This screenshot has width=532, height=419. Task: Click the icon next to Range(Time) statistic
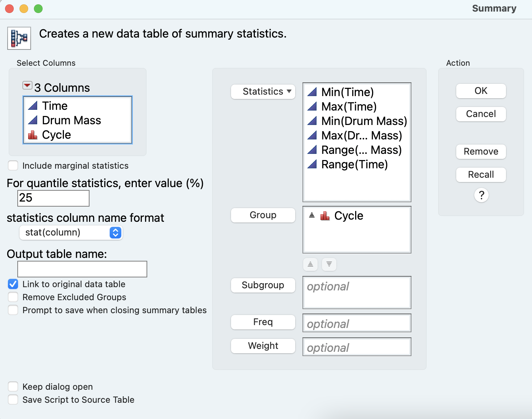point(312,164)
